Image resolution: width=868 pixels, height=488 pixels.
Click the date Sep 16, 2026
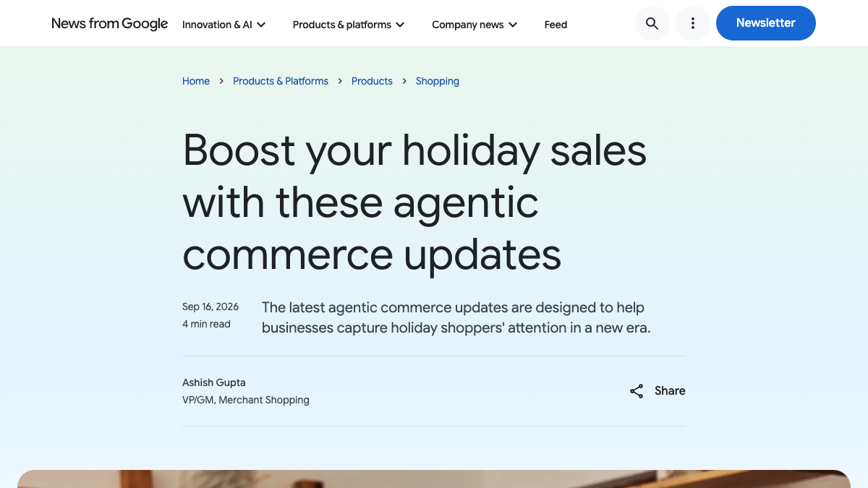[x=210, y=307]
